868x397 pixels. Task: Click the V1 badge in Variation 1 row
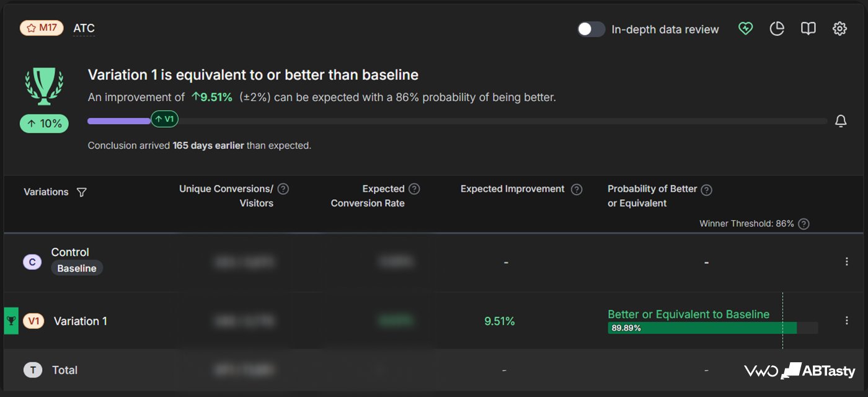(x=33, y=321)
